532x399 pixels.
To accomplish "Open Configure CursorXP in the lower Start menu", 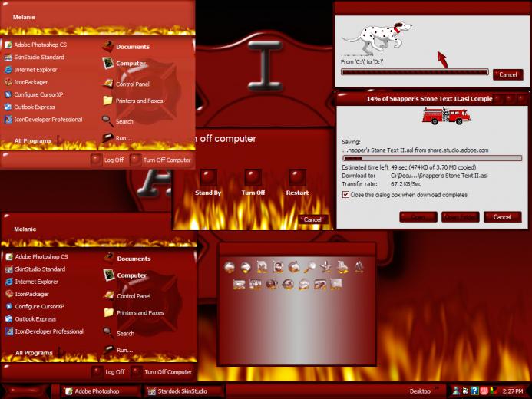I will [x=35, y=306].
